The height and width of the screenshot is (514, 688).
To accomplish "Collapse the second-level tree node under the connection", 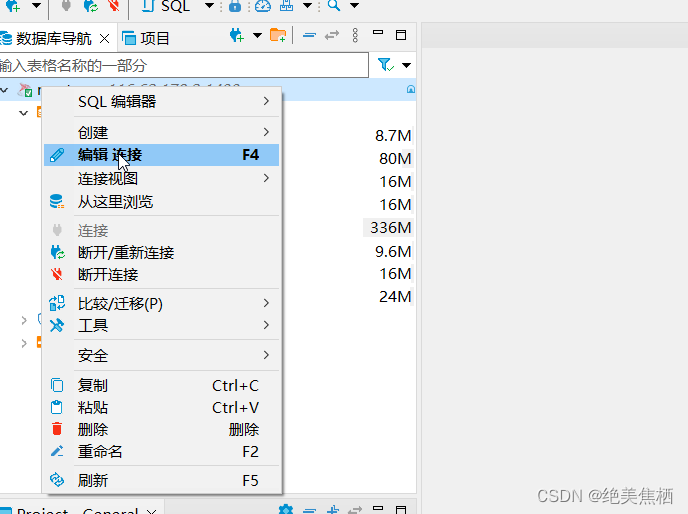I will click(x=24, y=113).
